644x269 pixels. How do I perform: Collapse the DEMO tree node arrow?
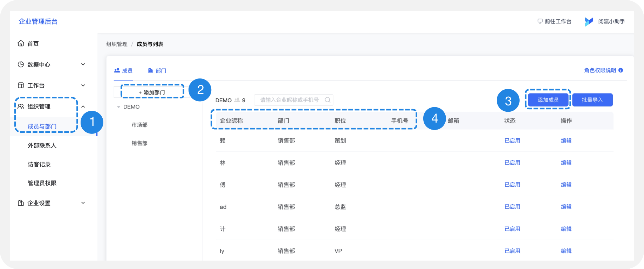(x=118, y=107)
